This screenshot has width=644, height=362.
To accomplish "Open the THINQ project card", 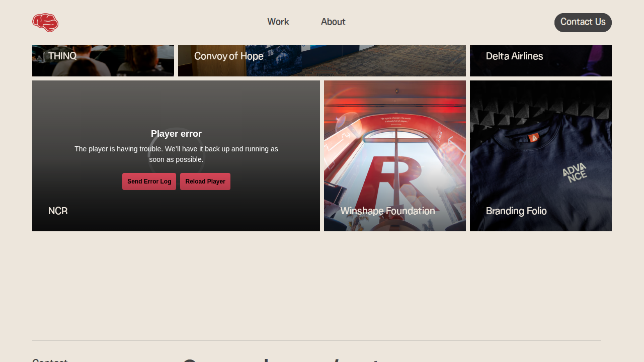I will point(103,61).
